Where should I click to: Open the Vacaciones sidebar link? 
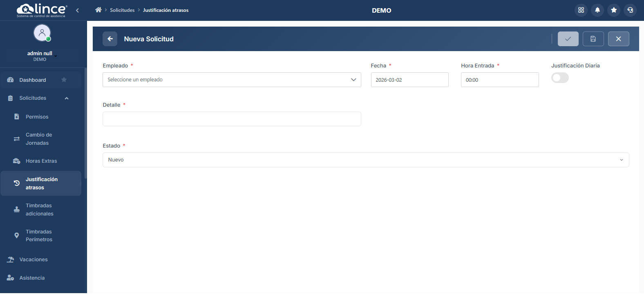pyautogui.click(x=34, y=260)
